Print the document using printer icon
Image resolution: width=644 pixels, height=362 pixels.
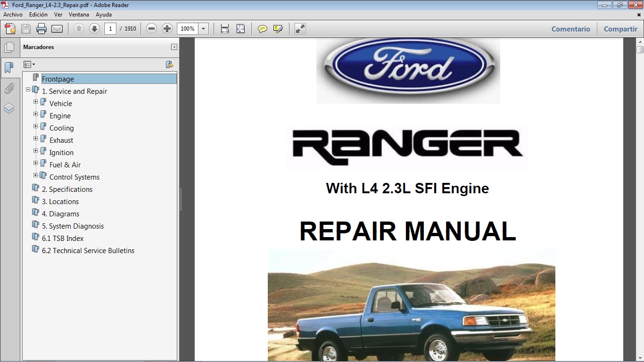(41, 29)
